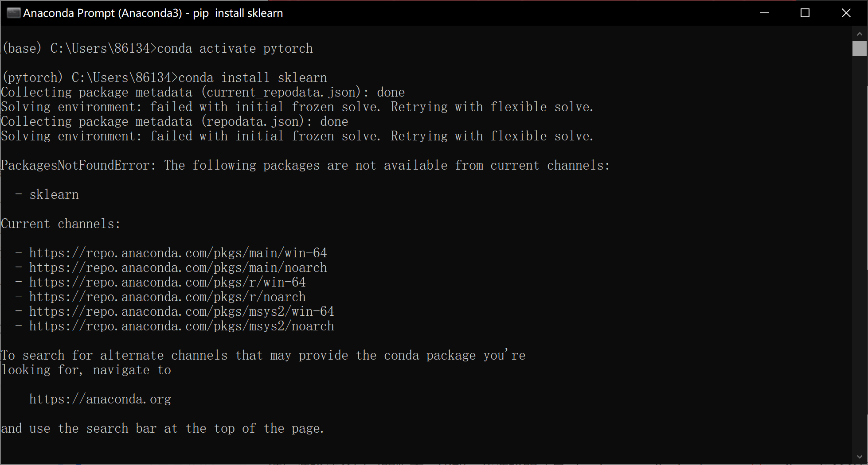
Task: Click the pkgs/r/win-64 channel URL
Action: coord(167,282)
